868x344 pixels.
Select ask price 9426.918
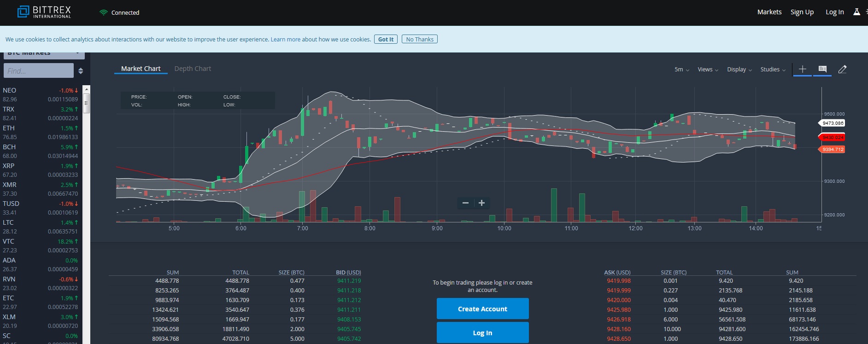(x=619, y=319)
